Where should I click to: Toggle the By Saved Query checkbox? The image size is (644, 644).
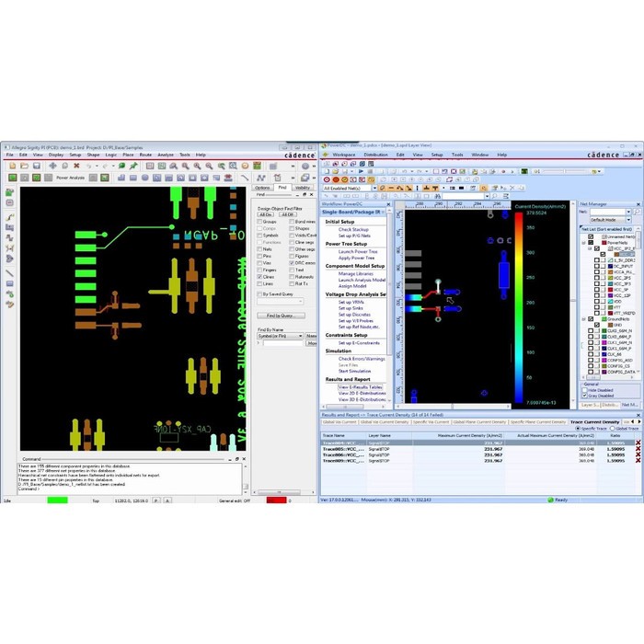tap(259, 294)
